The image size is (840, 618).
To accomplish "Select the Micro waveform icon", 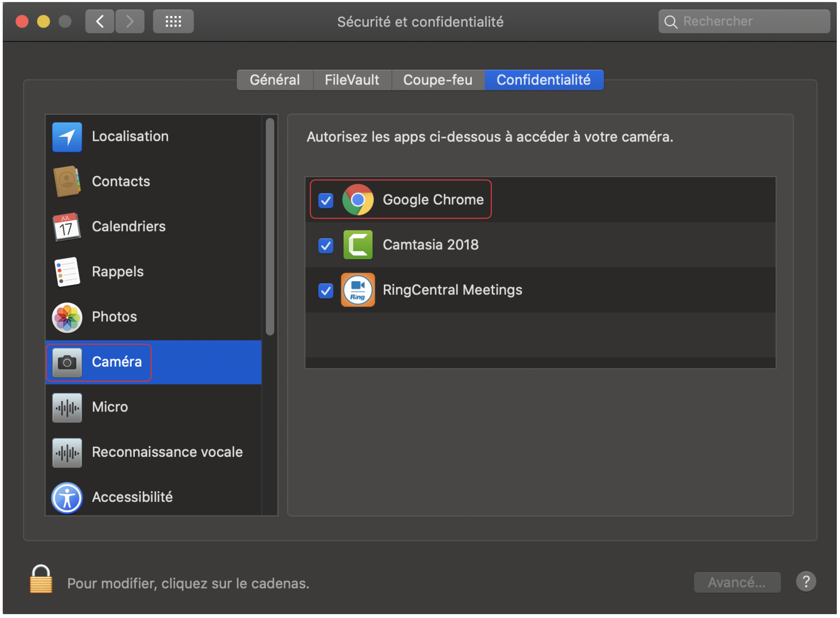I will point(67,408).
